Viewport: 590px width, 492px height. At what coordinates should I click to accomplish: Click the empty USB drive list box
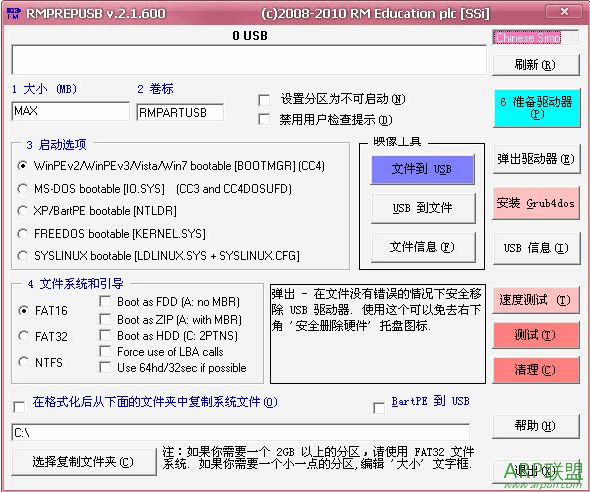click(249, 60)
